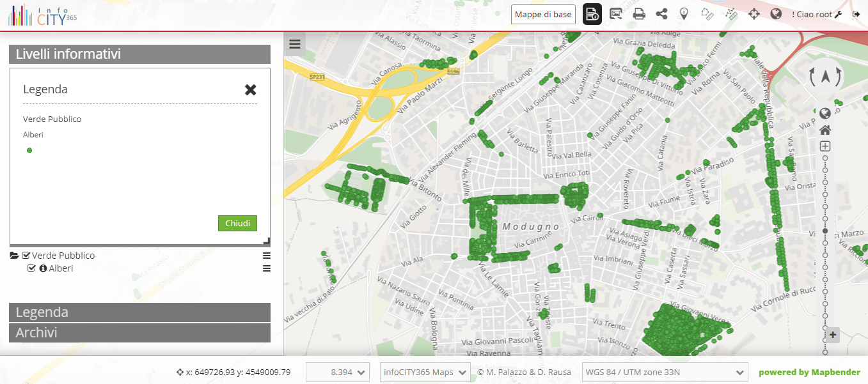This screenshot has width=868, height=384.
Task: Click the Alberi layer name in tree
Action: tap(61, 268)
